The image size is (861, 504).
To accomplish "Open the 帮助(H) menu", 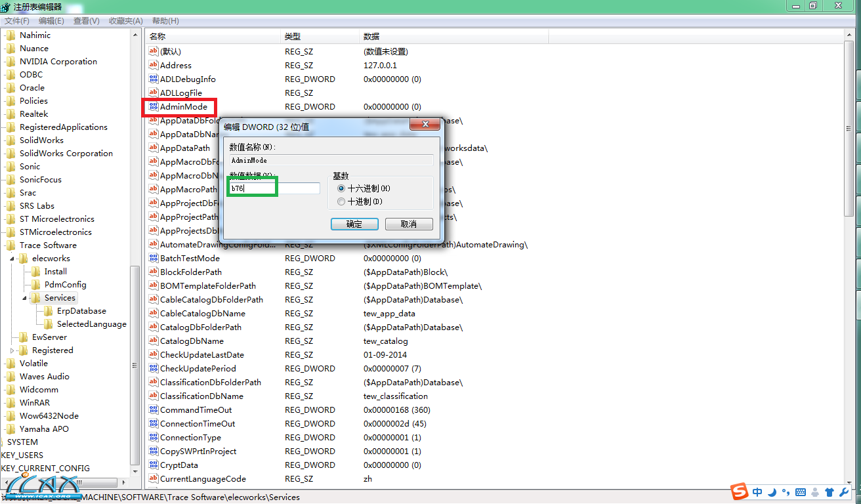I will tap(165, 21).
